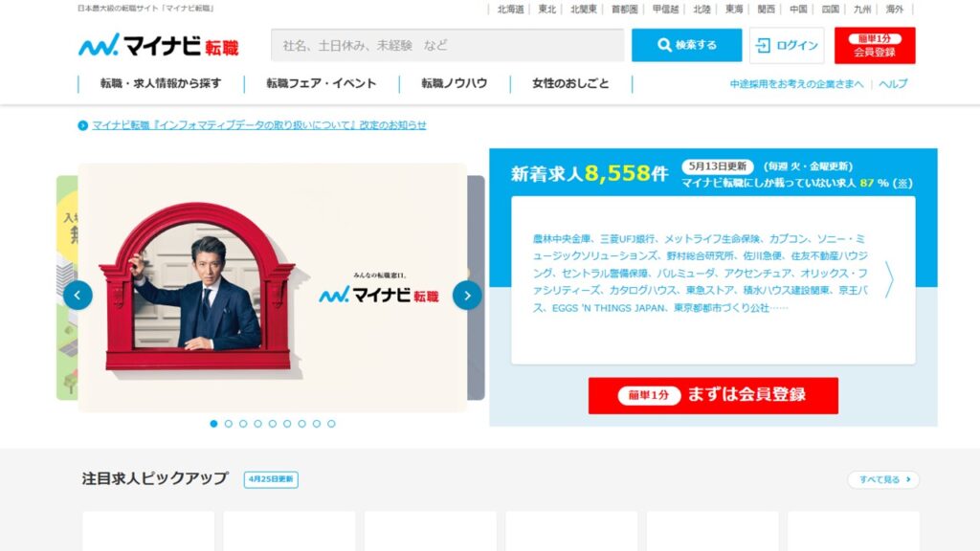This screenshot has height=551, width=980.
Task: Open the インフォマティブデータ notice link
Action: tap(259, 125)
